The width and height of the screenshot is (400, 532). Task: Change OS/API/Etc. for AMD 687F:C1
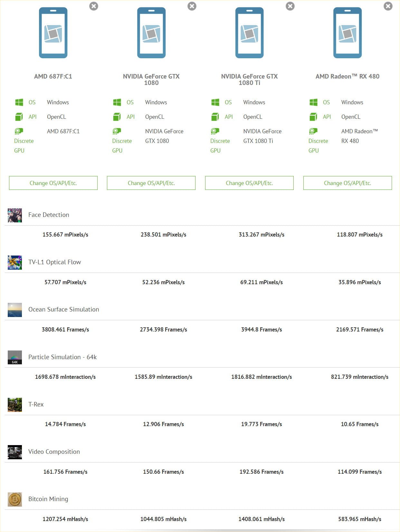click(53, 183)
